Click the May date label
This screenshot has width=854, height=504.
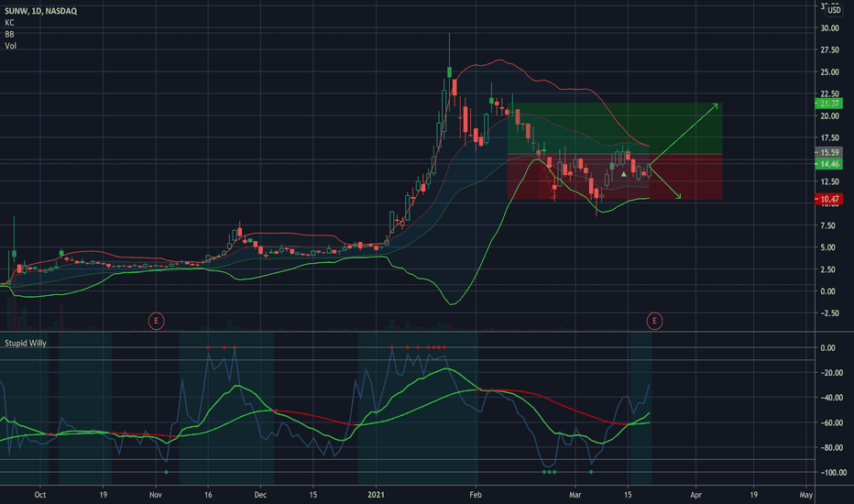[806, 495]
